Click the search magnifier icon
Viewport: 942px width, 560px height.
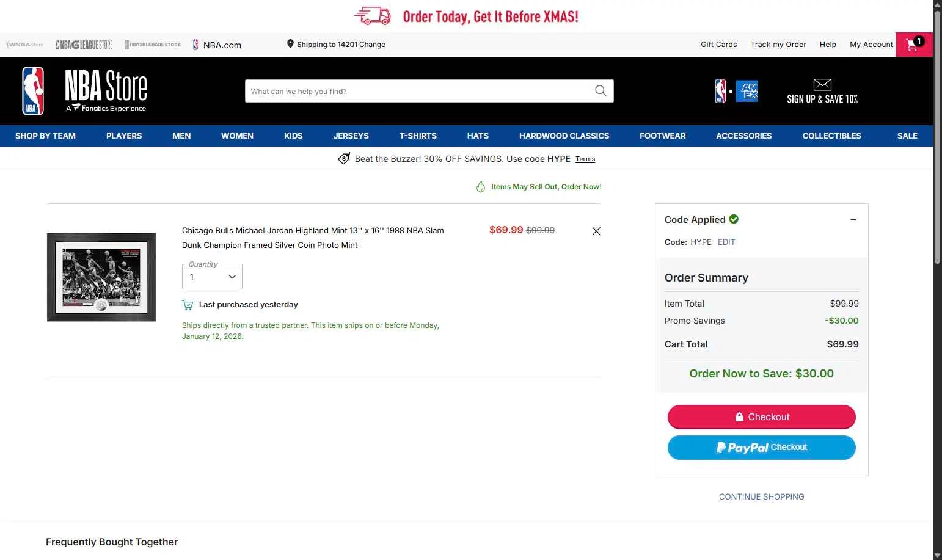[601, 91]
